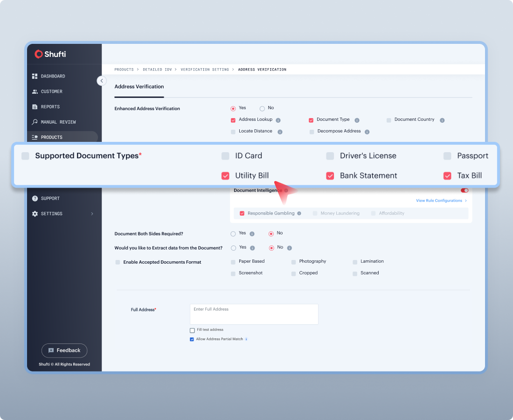The width and height of the screenshot is (513, 420).
Task: Select Yes for Document Both Sides Required
Action: point(233,234)
